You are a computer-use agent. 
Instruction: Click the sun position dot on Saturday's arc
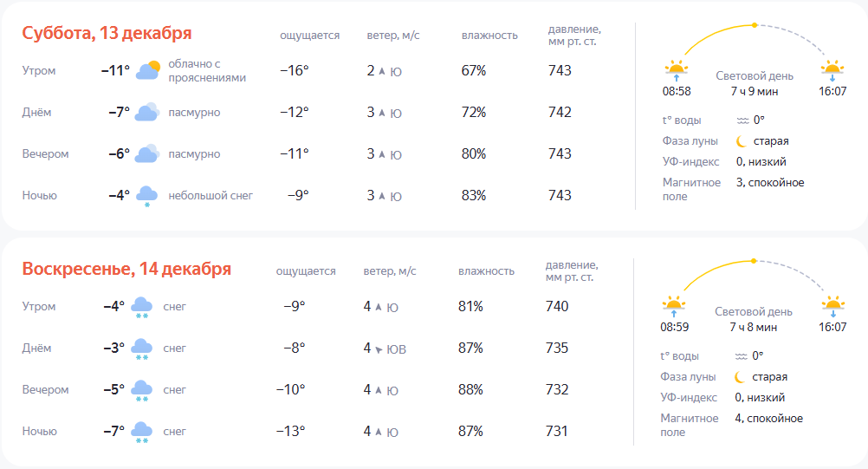(x=755, y=24)
